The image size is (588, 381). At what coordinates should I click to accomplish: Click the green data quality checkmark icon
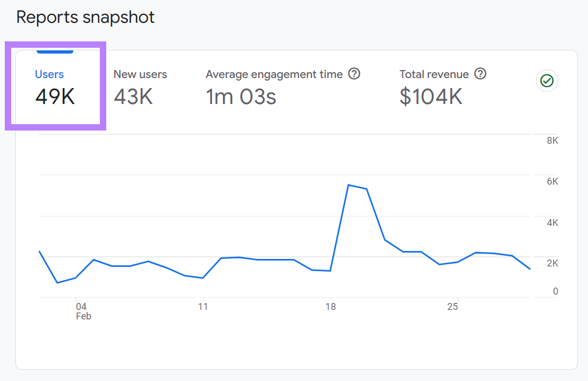pos(547,81)
